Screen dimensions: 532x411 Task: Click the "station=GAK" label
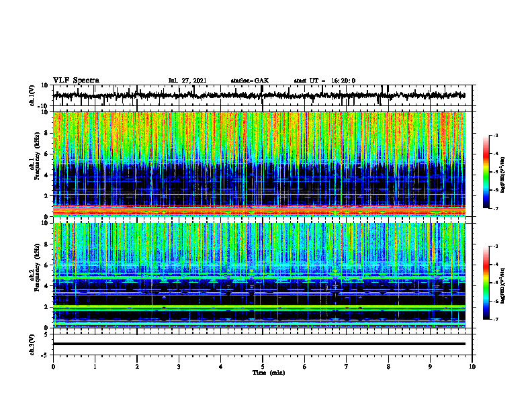click(250, 81)
